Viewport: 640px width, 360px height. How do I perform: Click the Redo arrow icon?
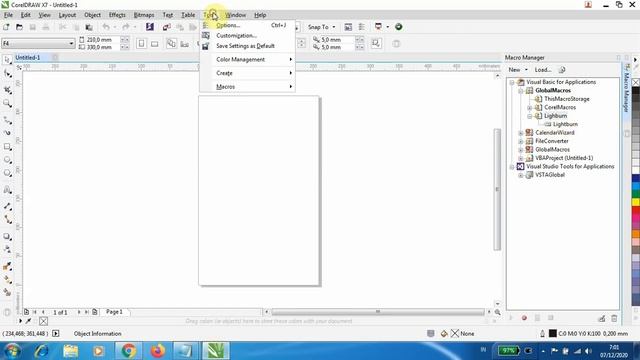pyautogui.click(x=126, y=27)
